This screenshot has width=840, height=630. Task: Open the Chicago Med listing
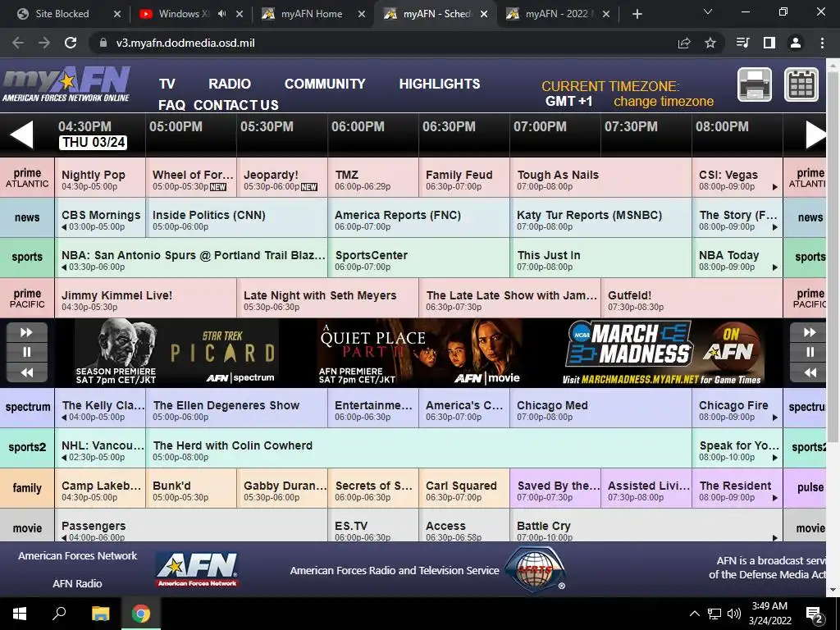(x=600, y=407)
